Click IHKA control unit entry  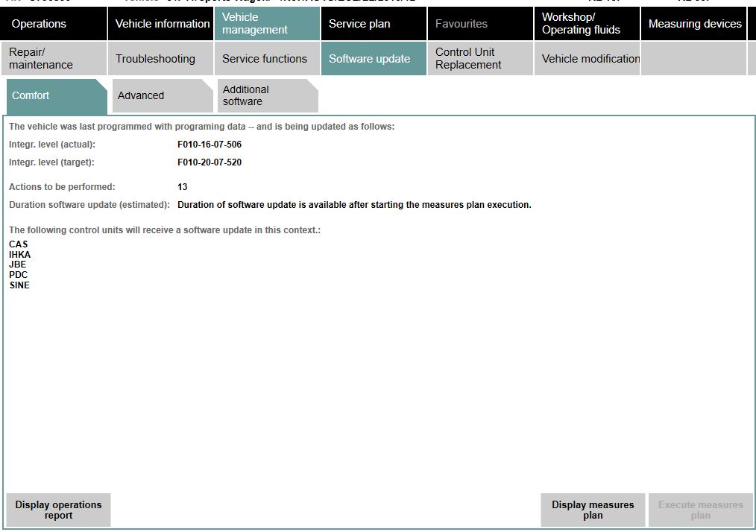click(20, 254)
